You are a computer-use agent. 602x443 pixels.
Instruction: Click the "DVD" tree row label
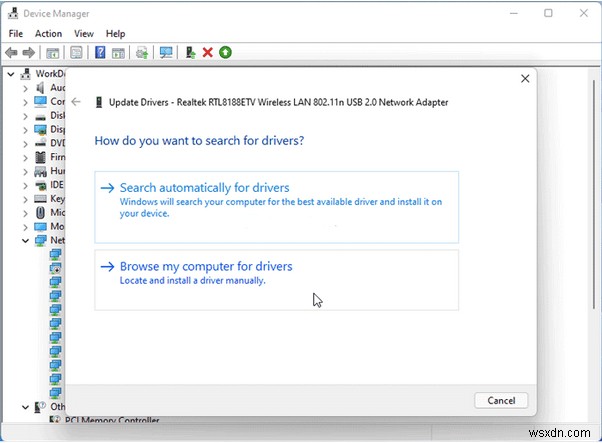click(58, 143)
